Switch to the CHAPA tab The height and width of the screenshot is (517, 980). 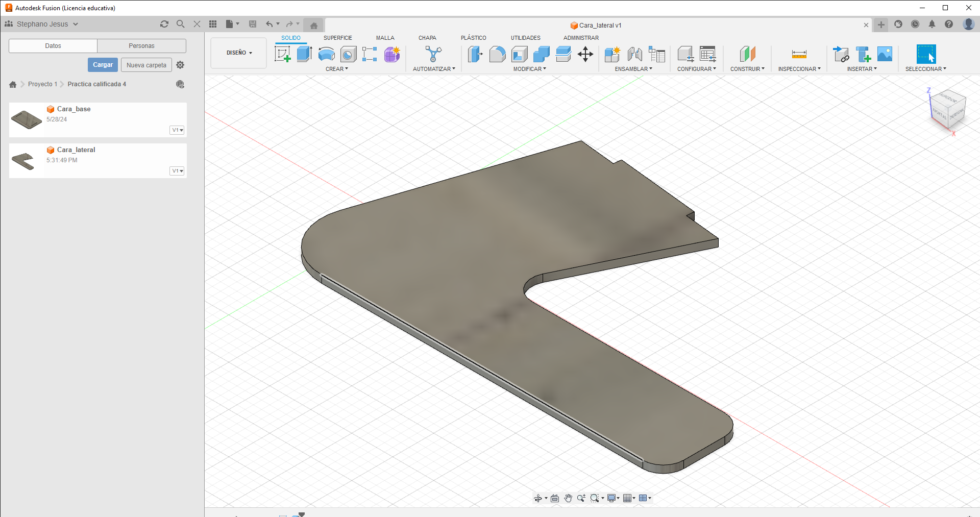pyautogui.click(x=427, y=38)
